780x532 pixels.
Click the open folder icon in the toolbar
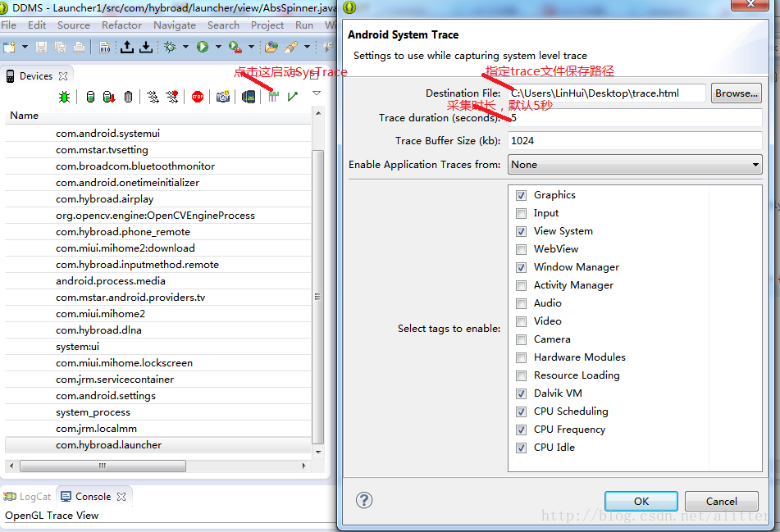pos(271,48)
